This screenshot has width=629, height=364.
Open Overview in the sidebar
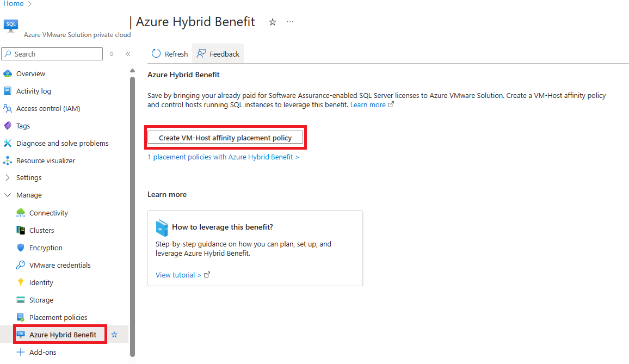point(30,74)
